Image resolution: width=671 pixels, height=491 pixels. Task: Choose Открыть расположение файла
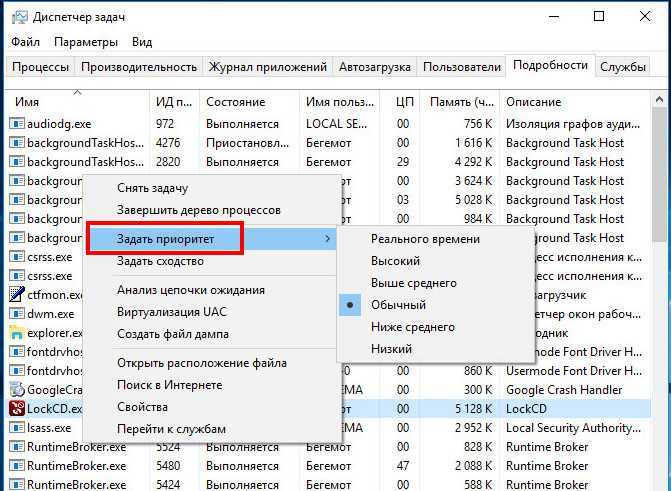[x=202, y=363]
